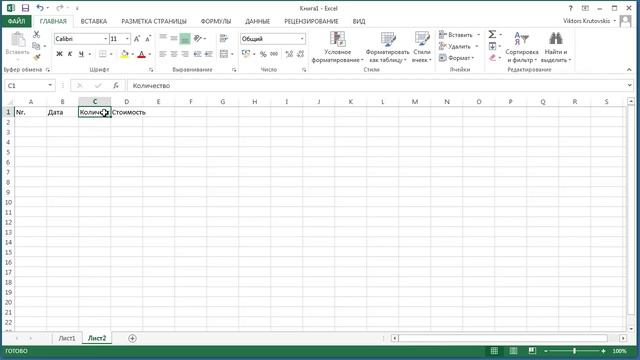Screen dimensions: 640x360
Task: Click the Clear eraser icon
Action: tap(492, 58)
